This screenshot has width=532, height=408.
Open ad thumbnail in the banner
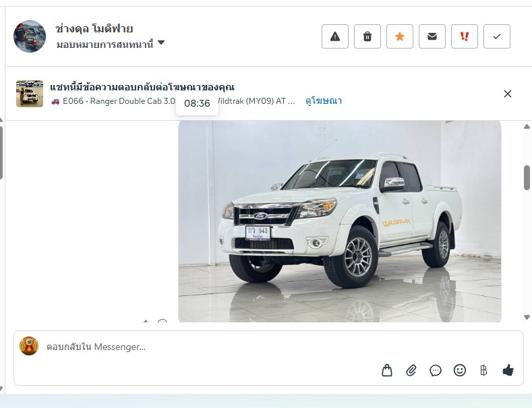point(30,93)
